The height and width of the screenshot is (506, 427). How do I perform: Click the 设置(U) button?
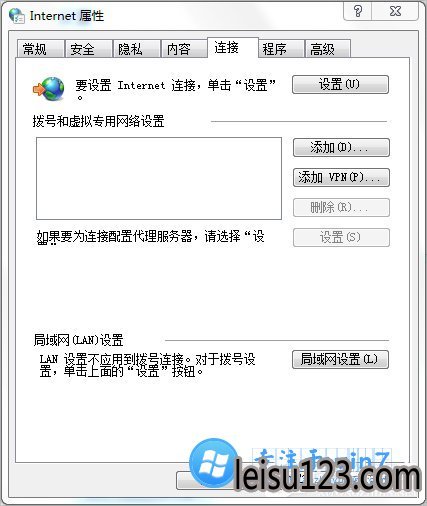(x=340, y=84)
